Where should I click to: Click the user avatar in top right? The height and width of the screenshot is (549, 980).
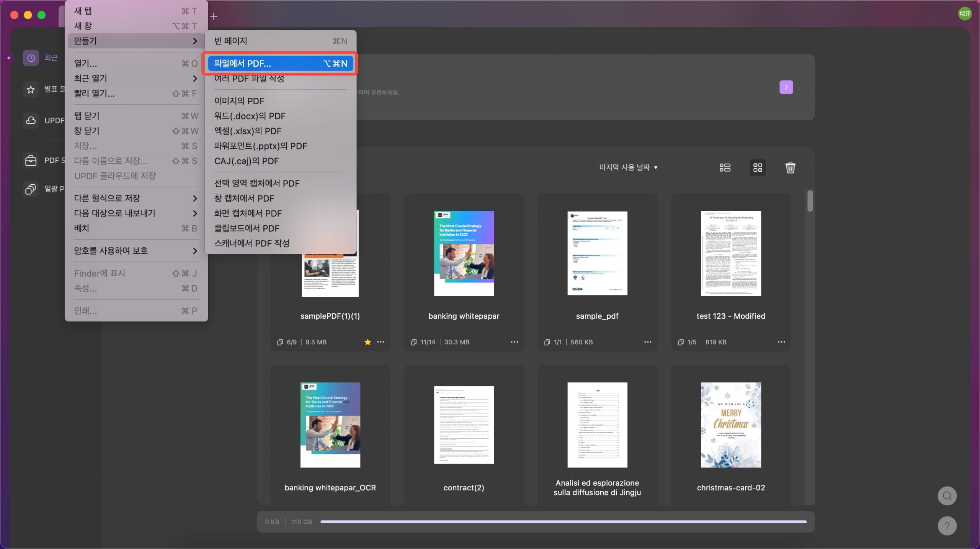[965, 14]
